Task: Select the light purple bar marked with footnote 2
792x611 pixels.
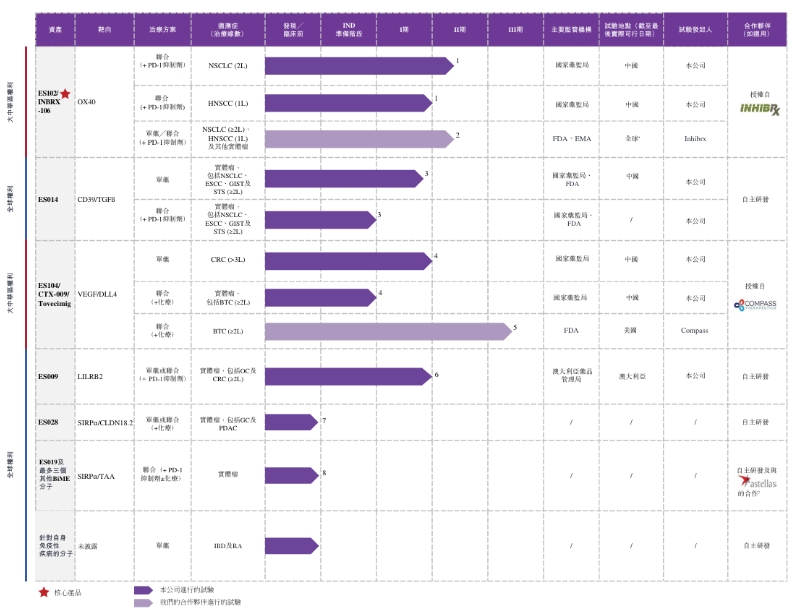Action: (359, 139)
